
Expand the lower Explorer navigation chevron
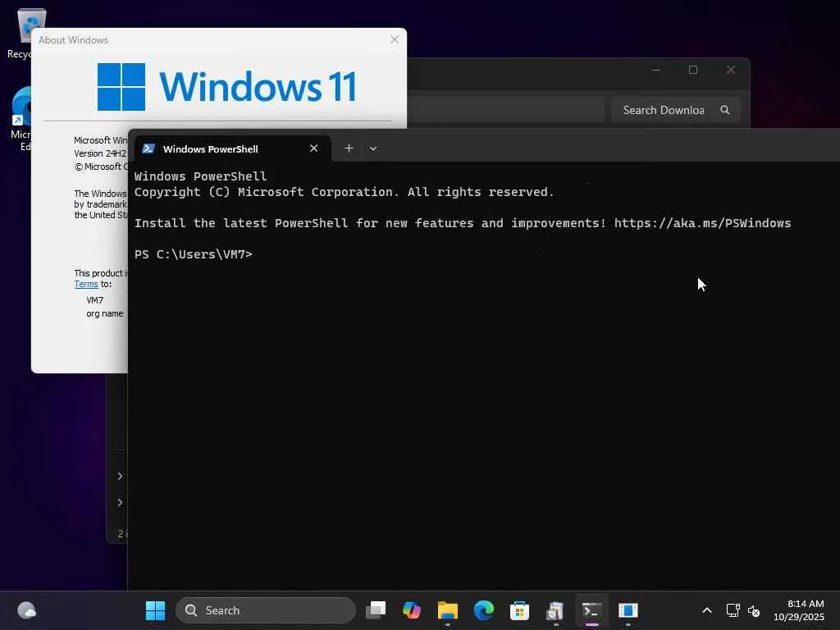click(120, 503)
